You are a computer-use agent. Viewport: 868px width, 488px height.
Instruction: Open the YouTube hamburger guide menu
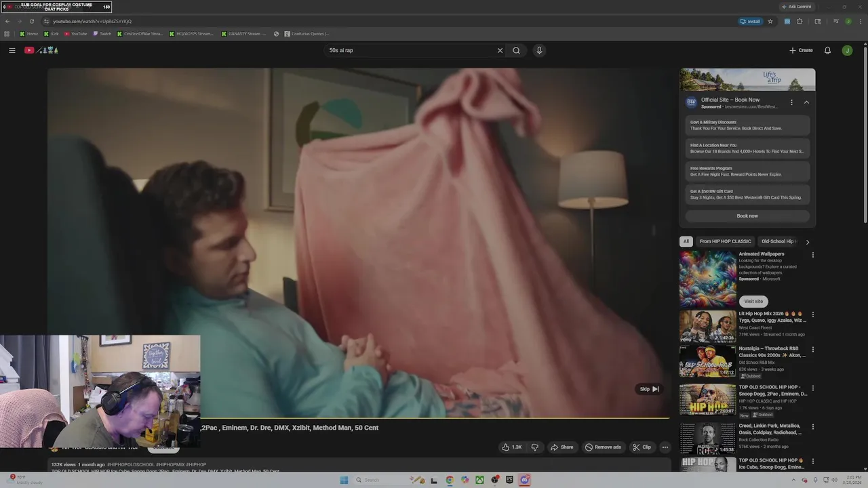point(12,50)
